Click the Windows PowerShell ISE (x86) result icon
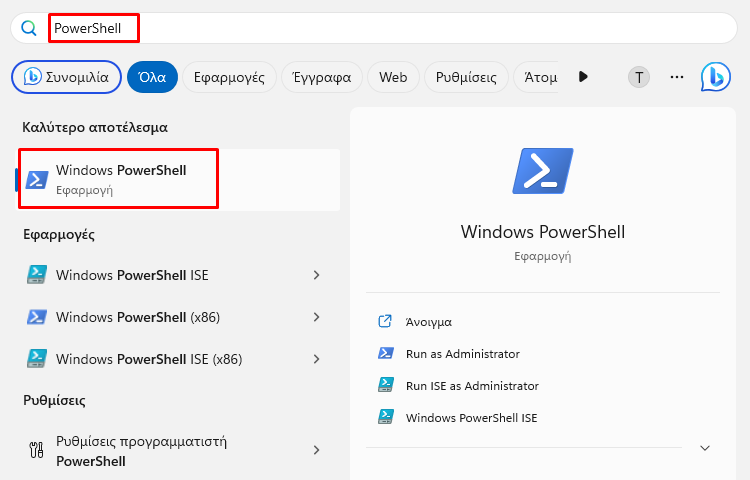The image size is (750, 480). tap(37, 359)
